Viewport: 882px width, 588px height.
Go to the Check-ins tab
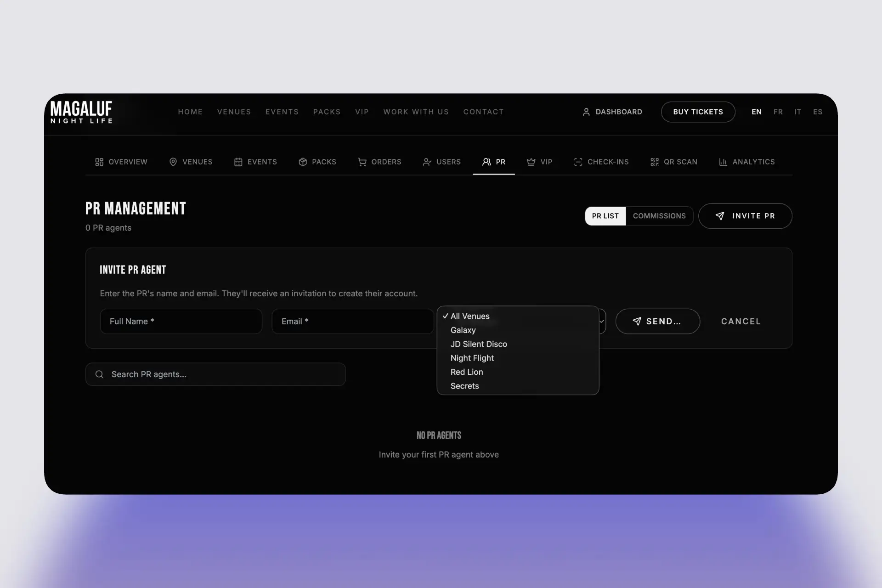click(x=601, y=162)
